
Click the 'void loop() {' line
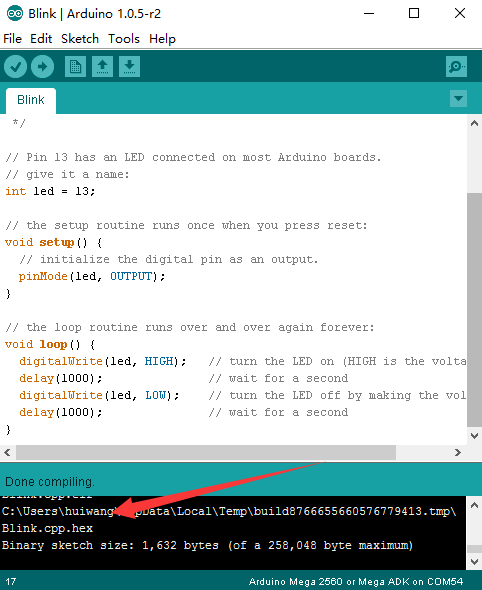tap(50, 344)
